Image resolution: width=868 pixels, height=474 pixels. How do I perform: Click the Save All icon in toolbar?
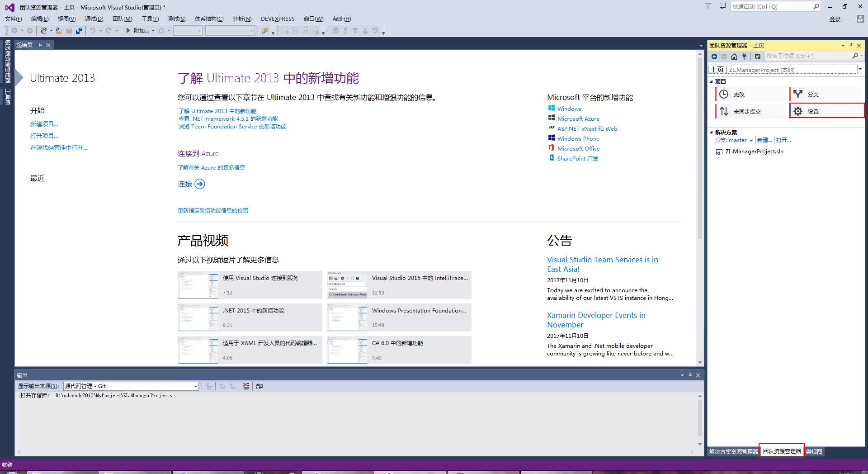[x=79, y=31]
